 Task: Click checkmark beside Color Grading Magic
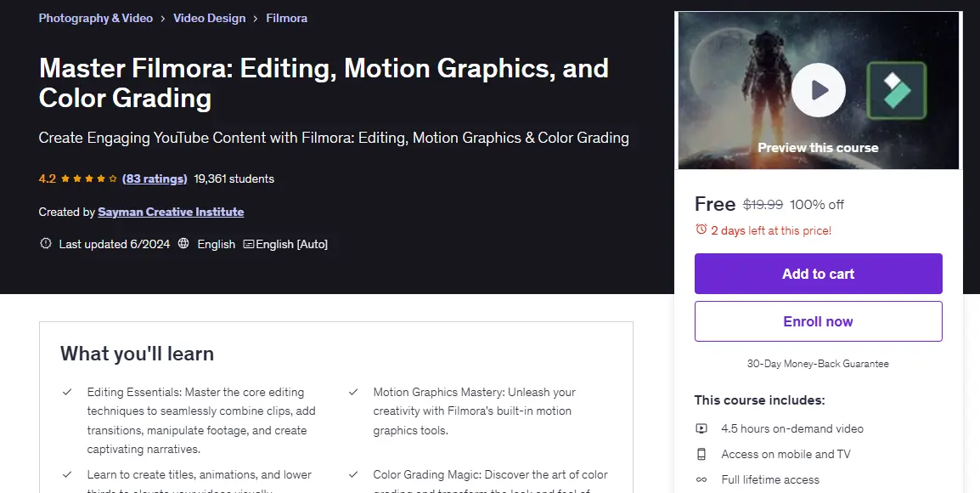point(353,475)
